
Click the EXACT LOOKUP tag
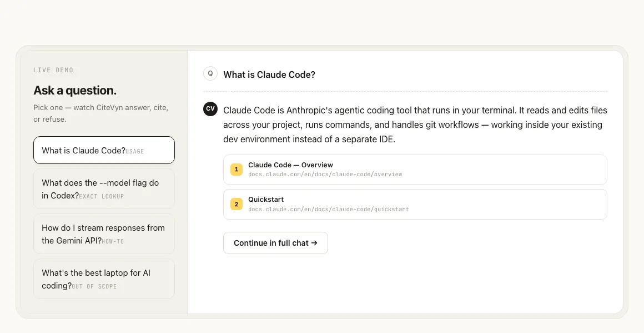pos(102,196)
